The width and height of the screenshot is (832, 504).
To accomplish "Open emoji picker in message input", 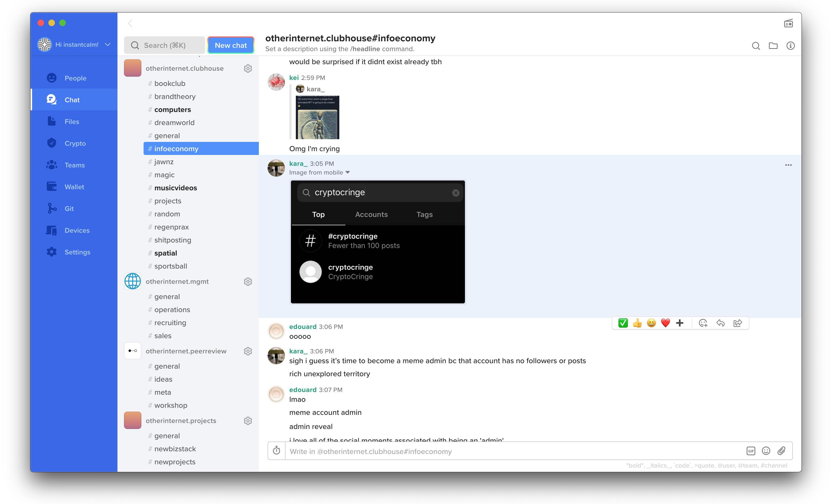I will point(766,451).
